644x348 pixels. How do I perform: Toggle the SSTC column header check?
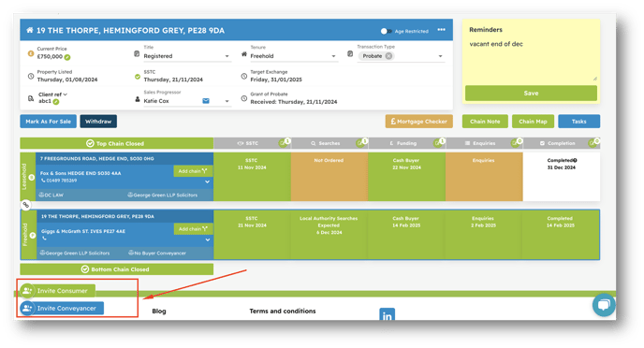click(282, 143)
